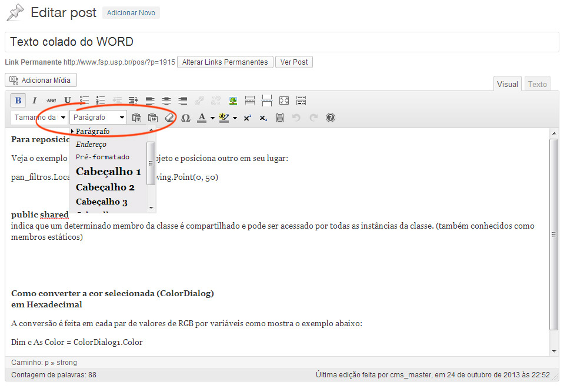Open the background color picker arrow
Screen dimensions: 567x392
(x=235, y=118)
